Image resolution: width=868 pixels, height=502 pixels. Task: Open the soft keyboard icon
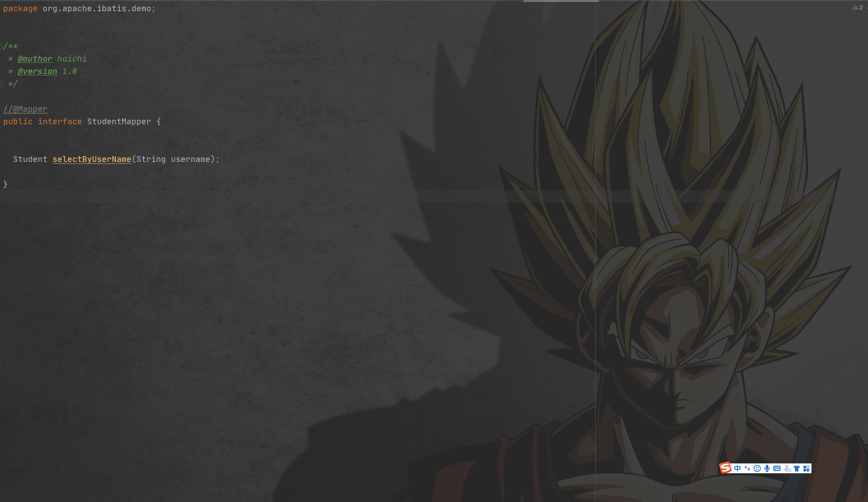tap(777, 468)
